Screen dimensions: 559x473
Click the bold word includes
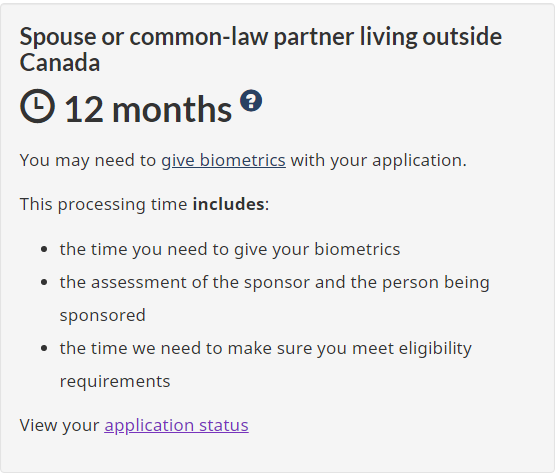229,204
